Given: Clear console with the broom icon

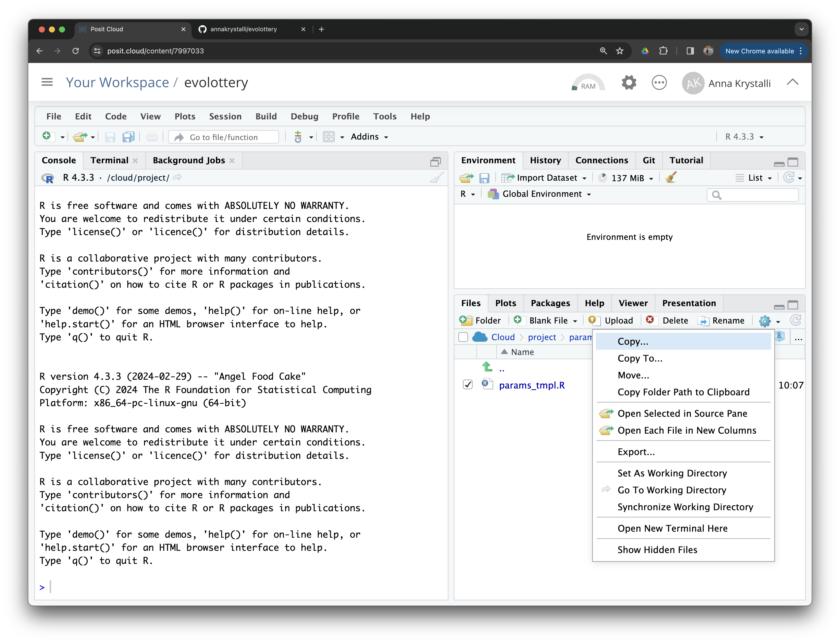Looking at the screenshot, I should (x=436, y=177).
